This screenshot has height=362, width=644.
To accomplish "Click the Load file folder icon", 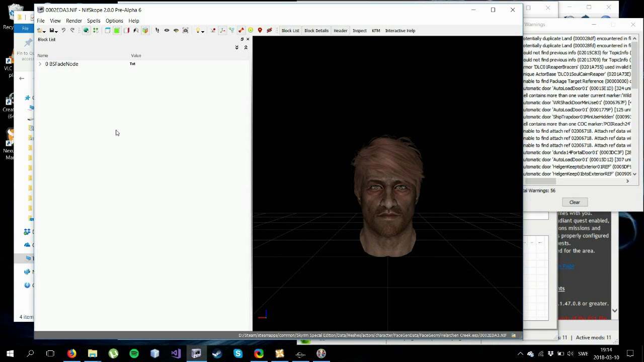I will point(40,31).
